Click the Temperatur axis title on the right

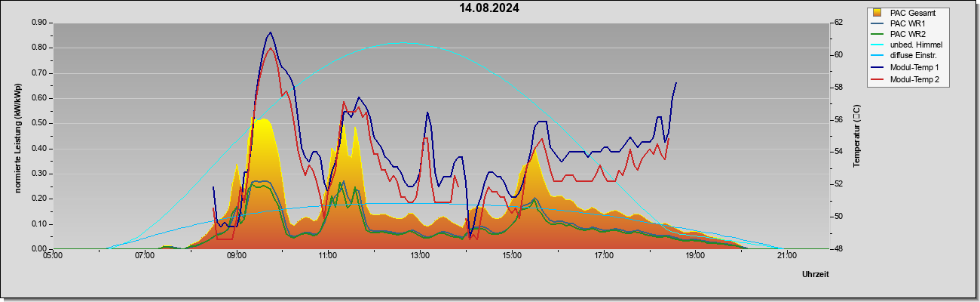pos(856,136)
